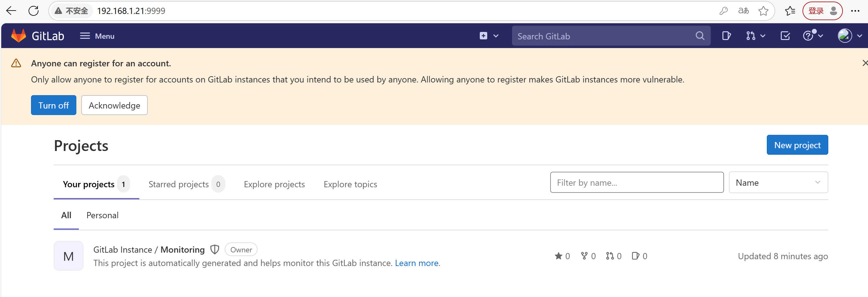Open GitLab Instance / Monitoring project
Viewport: 868px width, 297px height.
coord(149,250)
